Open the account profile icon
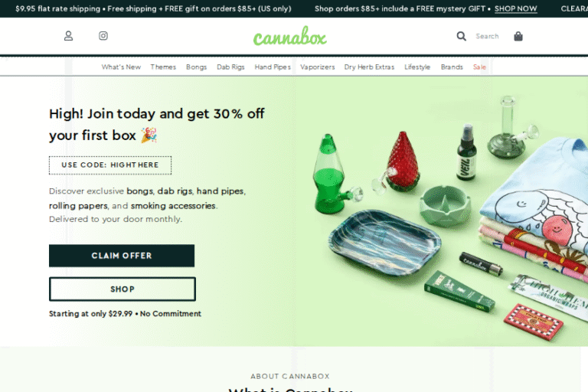Image resolution: width=588 pixels, height=392 pixels. [x=68, y=36]
